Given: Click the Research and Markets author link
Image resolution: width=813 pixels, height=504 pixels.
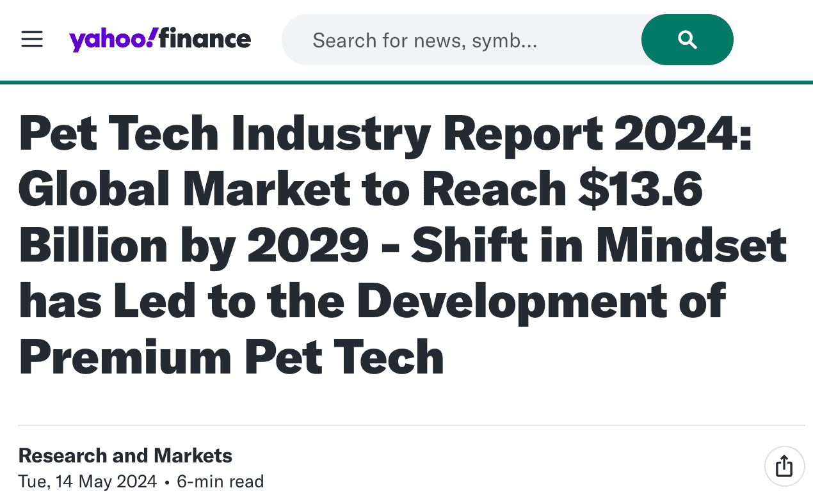Looking at the screenshot, I should [x=125, y=455].
